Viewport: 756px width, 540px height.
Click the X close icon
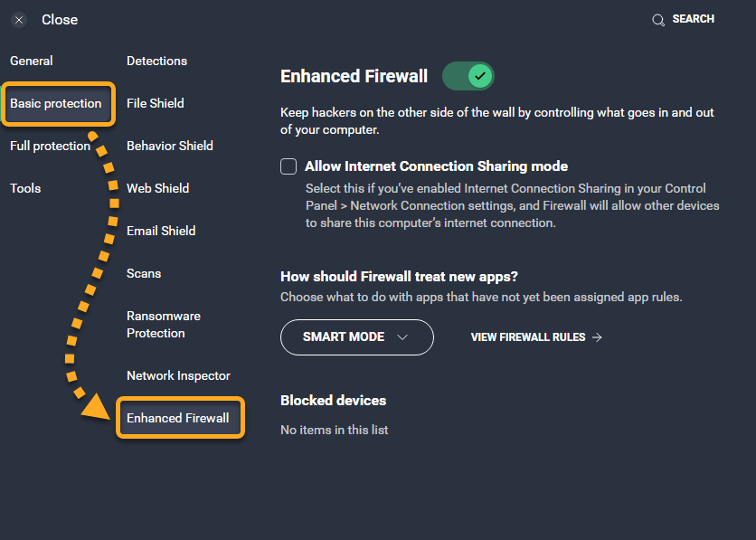(x=19, y=20)
